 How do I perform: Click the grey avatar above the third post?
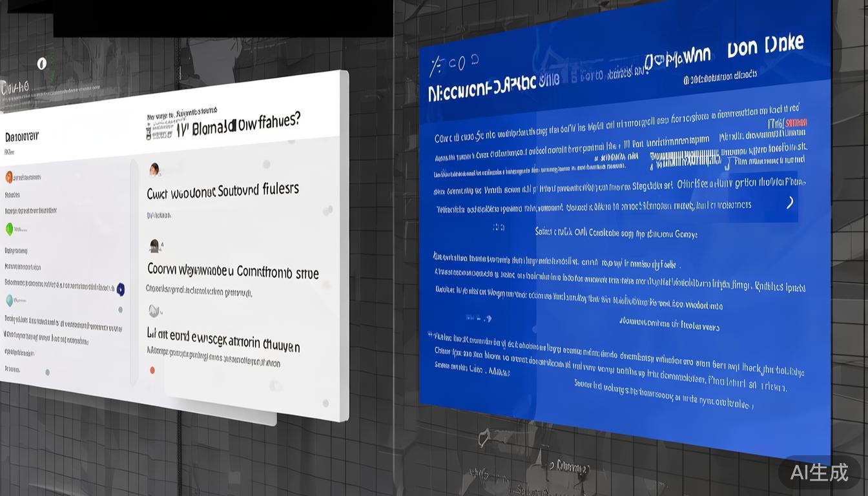(154, 311)
